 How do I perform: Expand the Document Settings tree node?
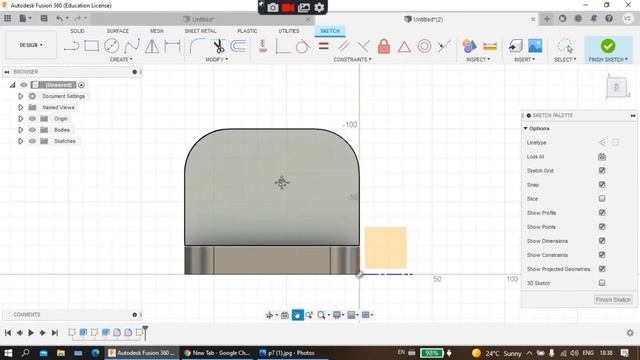point(20,96)
